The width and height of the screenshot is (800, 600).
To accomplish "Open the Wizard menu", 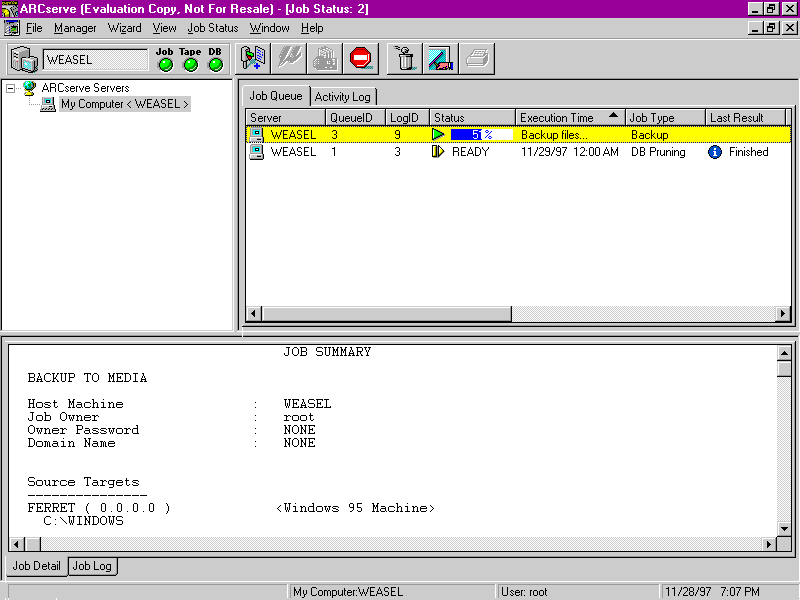I will (x=125, y=28).
